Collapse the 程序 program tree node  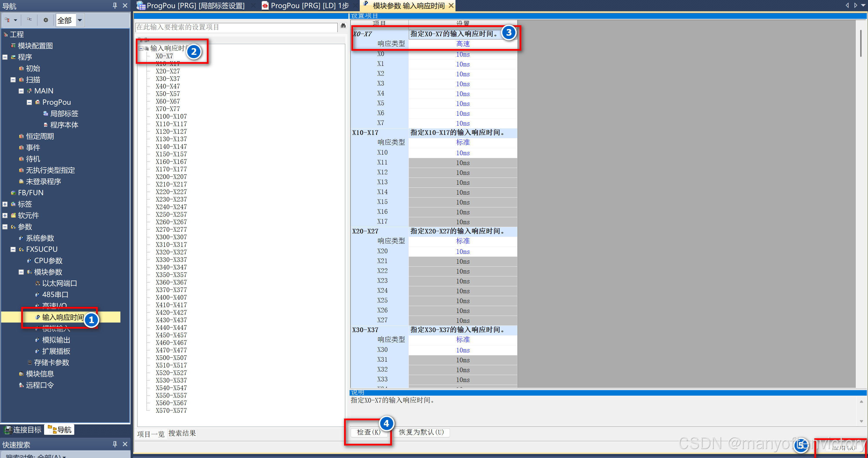click(x=5, y=57)
